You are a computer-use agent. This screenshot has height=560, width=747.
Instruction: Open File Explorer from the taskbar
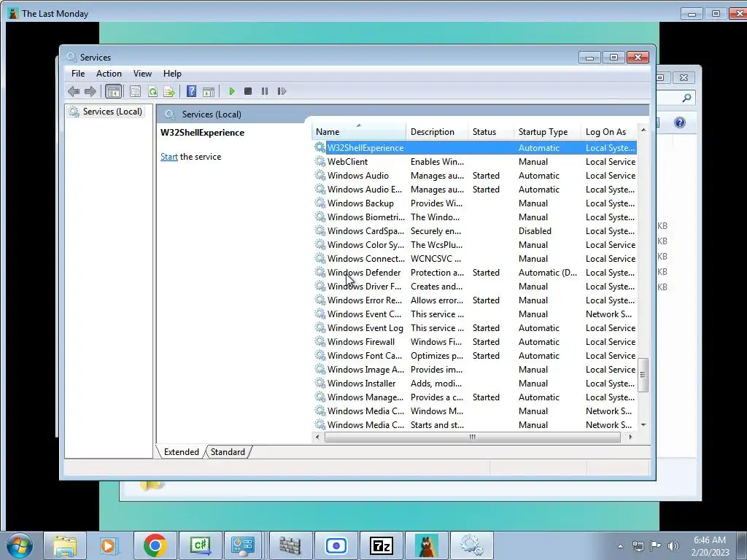65,545
